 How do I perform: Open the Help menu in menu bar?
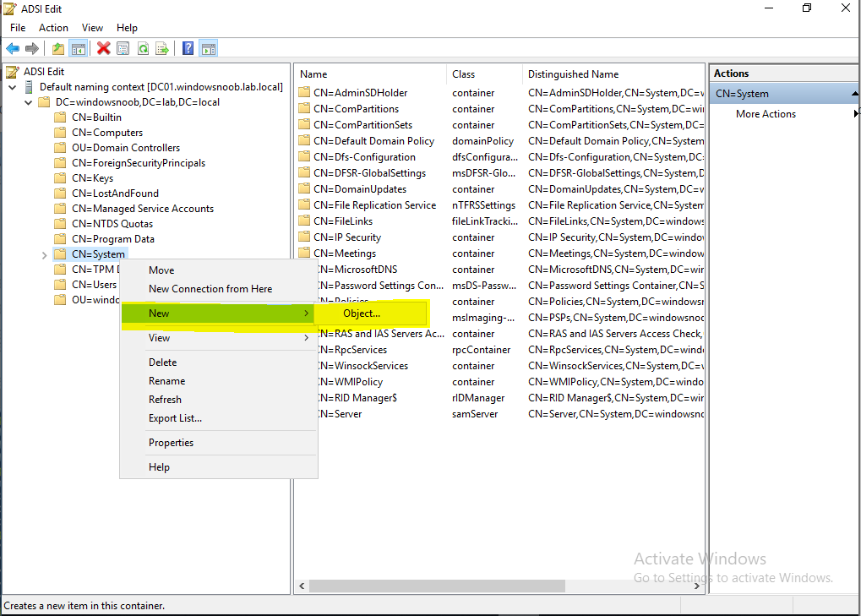[x=127, y=27]
